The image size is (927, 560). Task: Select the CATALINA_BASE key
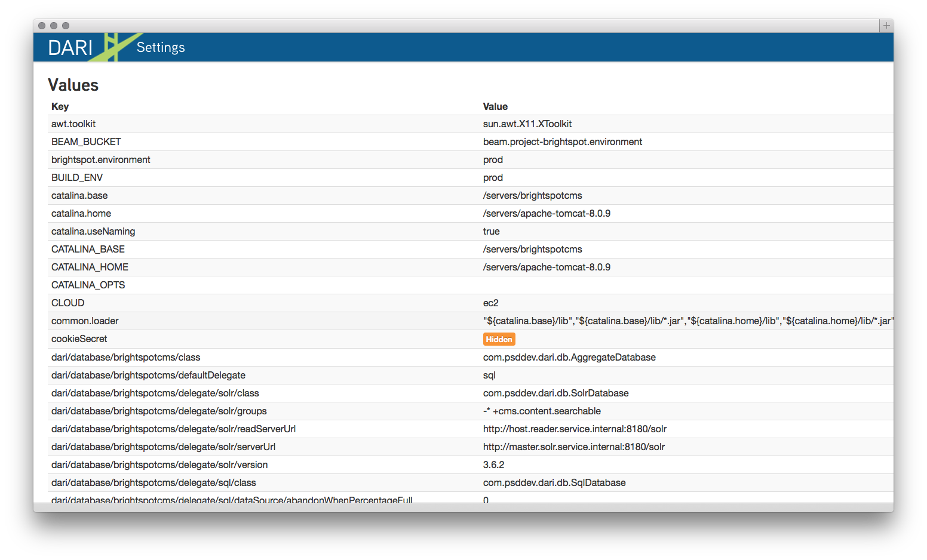88,249
